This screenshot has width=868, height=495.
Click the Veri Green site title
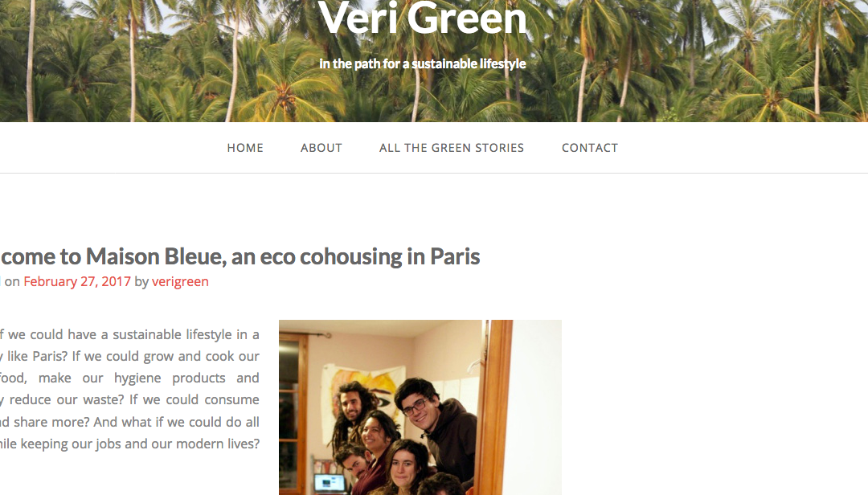pyautogui.click(x=423, y=18)
